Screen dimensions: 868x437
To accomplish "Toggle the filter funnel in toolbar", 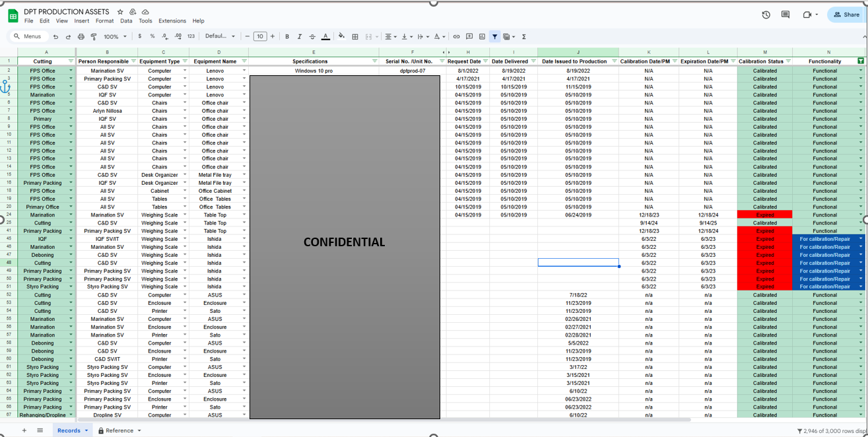I will [494, 37].
